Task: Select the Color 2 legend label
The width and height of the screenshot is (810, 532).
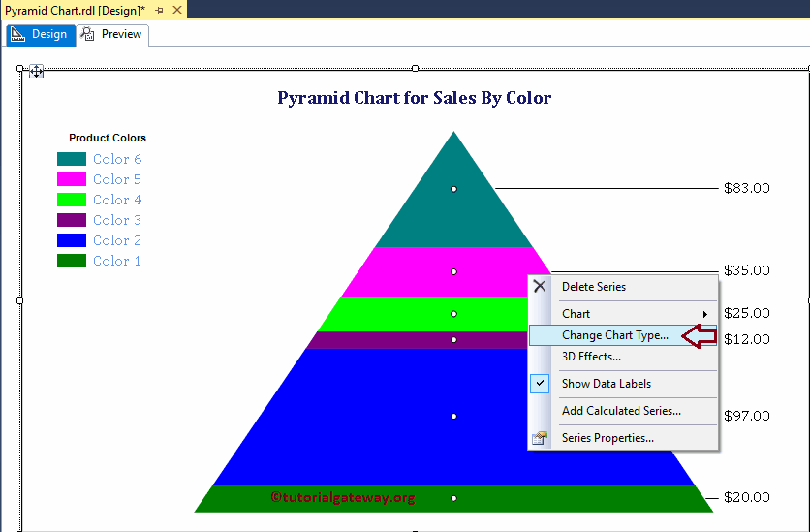Action: (x=117, y=240)
